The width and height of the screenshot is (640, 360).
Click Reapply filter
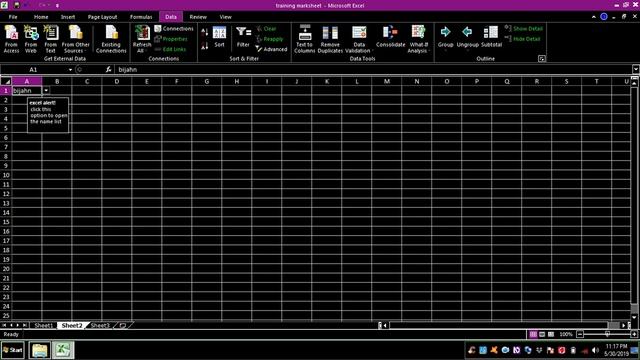click(x=269, y=39)
